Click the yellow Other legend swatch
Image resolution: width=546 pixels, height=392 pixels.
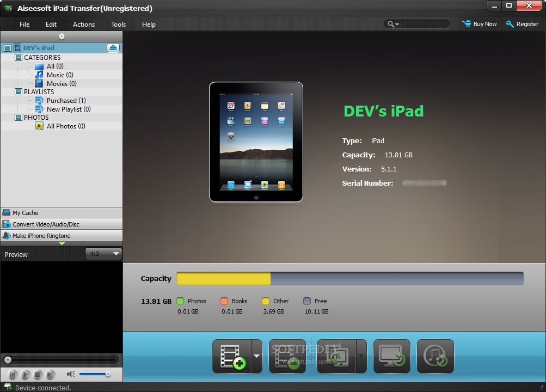[266, 301]
